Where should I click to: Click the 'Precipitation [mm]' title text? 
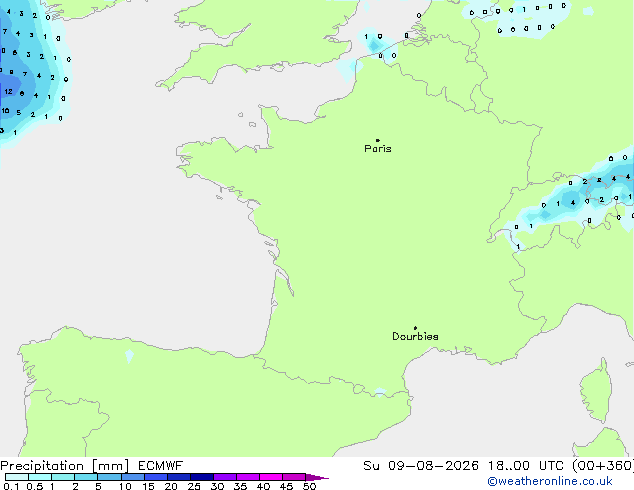click(65, 466)
